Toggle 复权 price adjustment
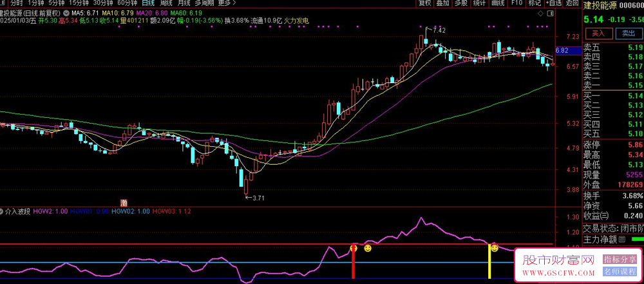The height and width of the screenshot is (284, 644). coord(424,3)
